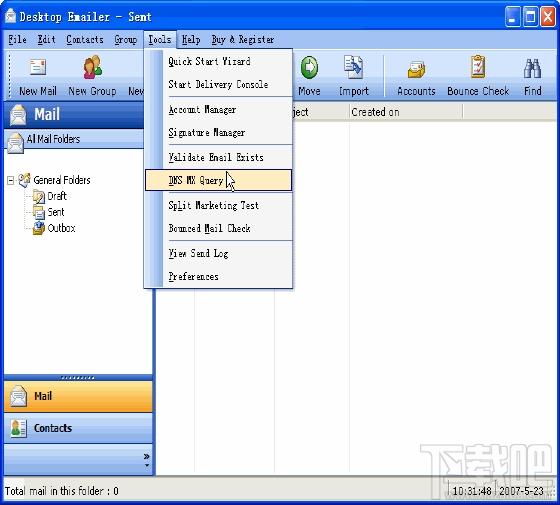Click the Draft folder icon
The height and width of the screenshot is (505, 560).
click(38, 196)
